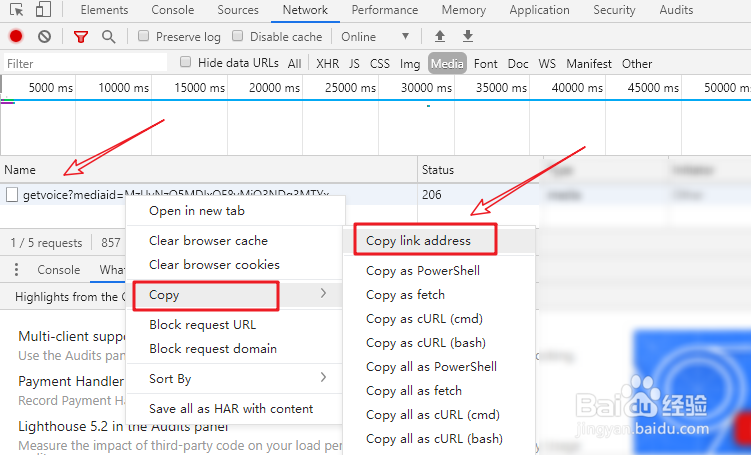The image size is (751, 455).
Task: Tick the getvoice request row checkbox
Action: 12,194
